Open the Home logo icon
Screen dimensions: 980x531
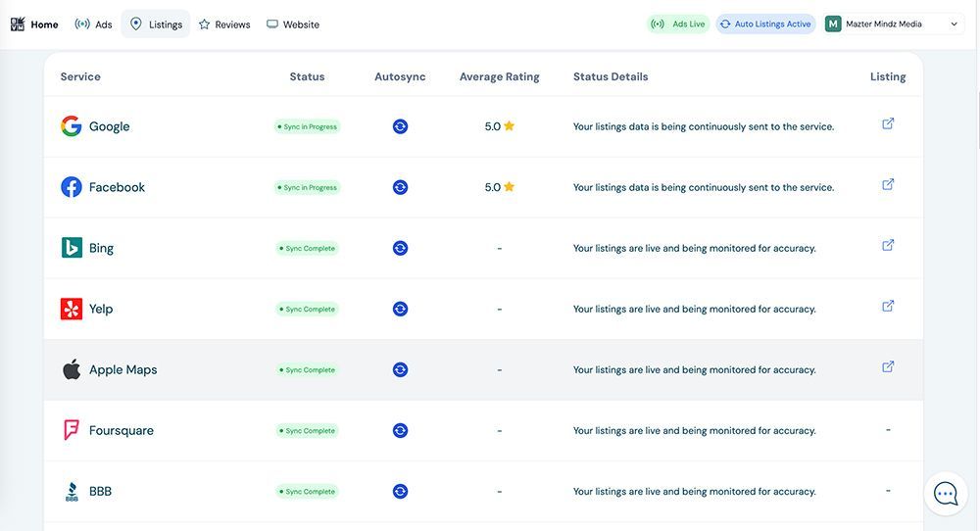(x=18, y=24)
